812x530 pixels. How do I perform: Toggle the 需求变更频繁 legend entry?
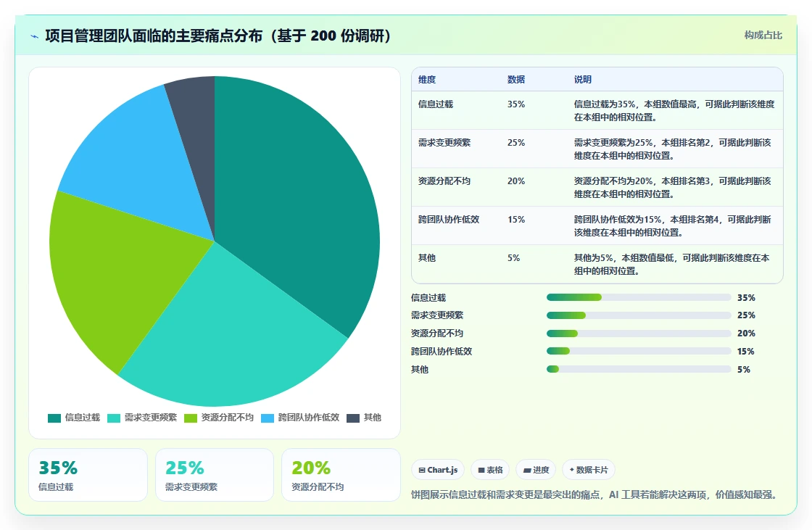click(142, 418)
